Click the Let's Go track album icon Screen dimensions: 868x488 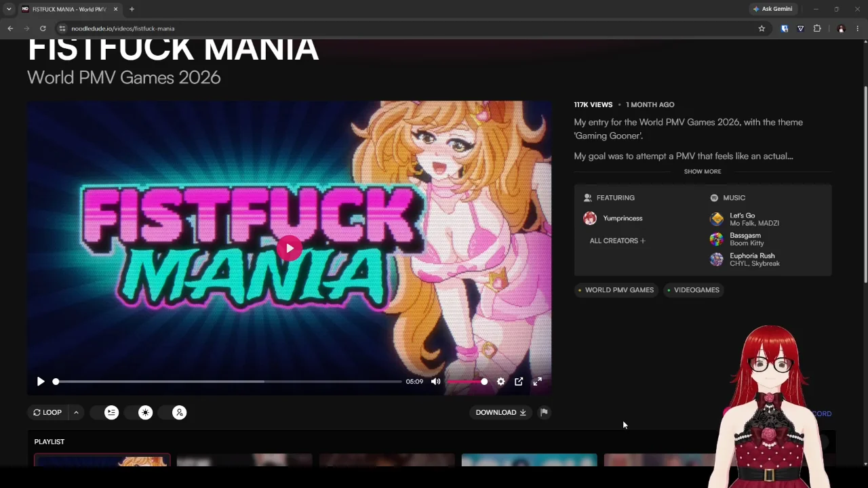(x=717, y=218)
